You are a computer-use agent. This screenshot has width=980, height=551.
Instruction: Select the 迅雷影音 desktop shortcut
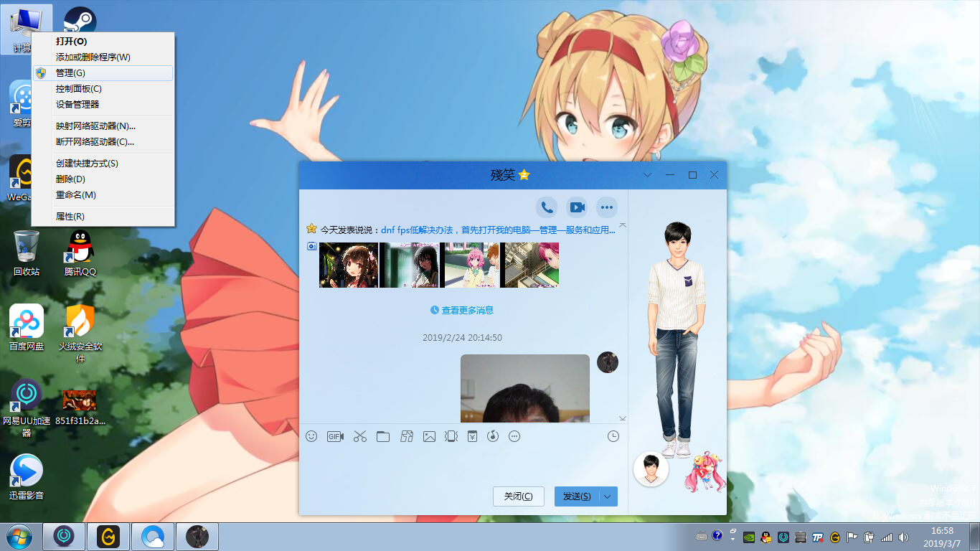point(27,476)
